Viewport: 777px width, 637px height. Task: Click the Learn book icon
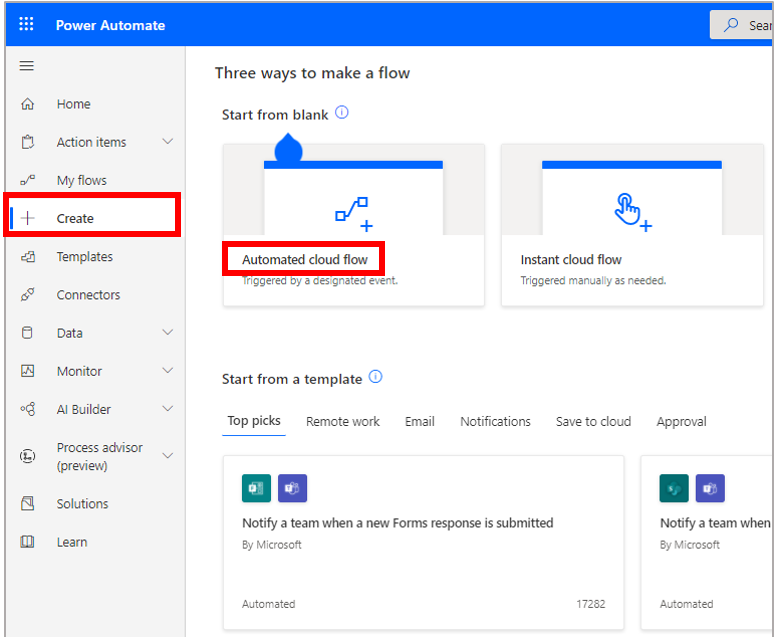(x=28, y=542)
